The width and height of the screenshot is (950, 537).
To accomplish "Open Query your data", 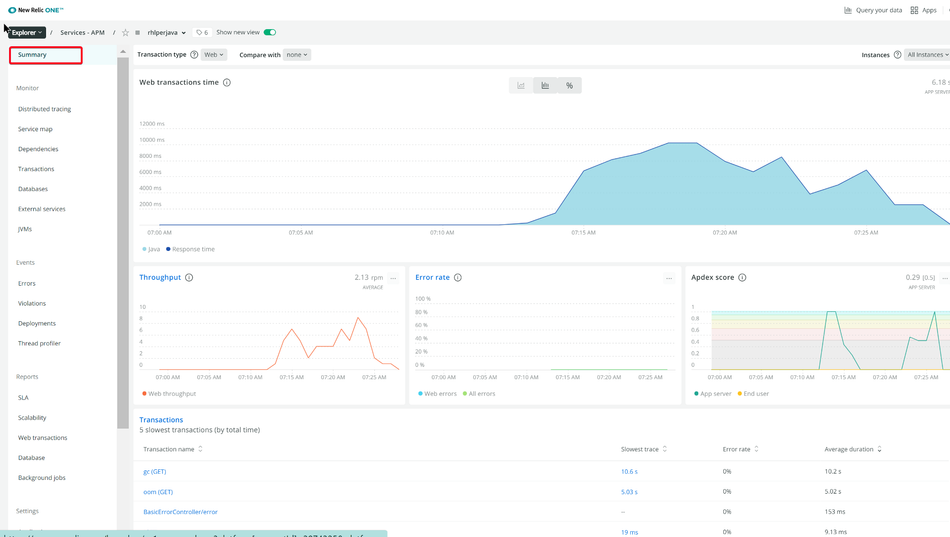I will 873,10.
